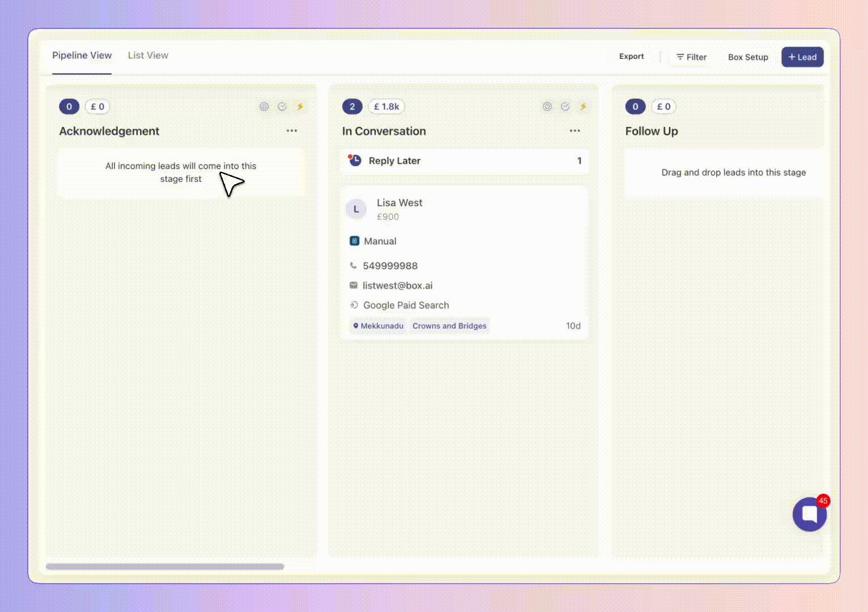Click the Mekkunadu location tag
The image size is (868, 612).
pyautogui.click(x=378, y=326)
